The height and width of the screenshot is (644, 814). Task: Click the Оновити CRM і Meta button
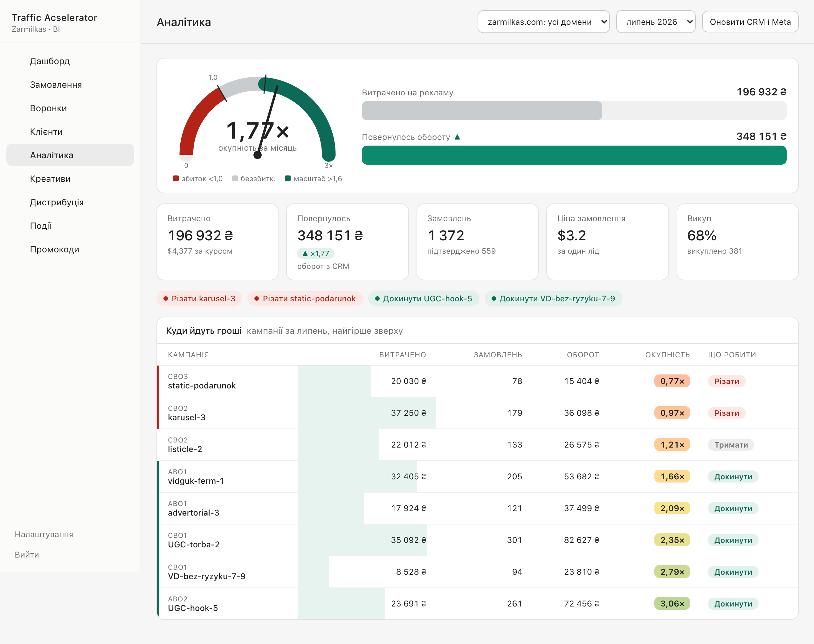750,22
